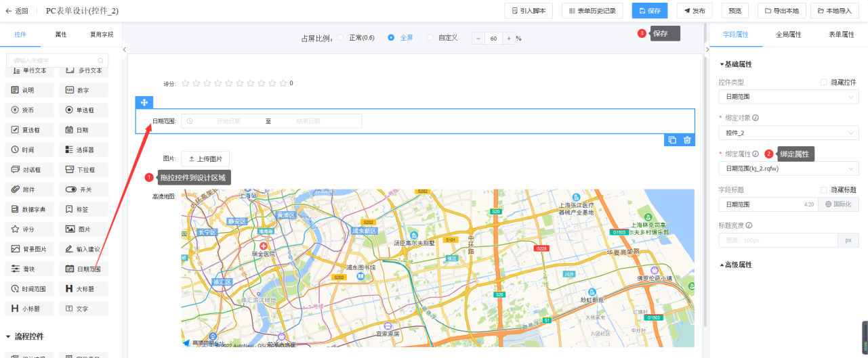Select the 对话框 control in palette
The height and width of the screenshot is (358, 868).
click(29, 170)
